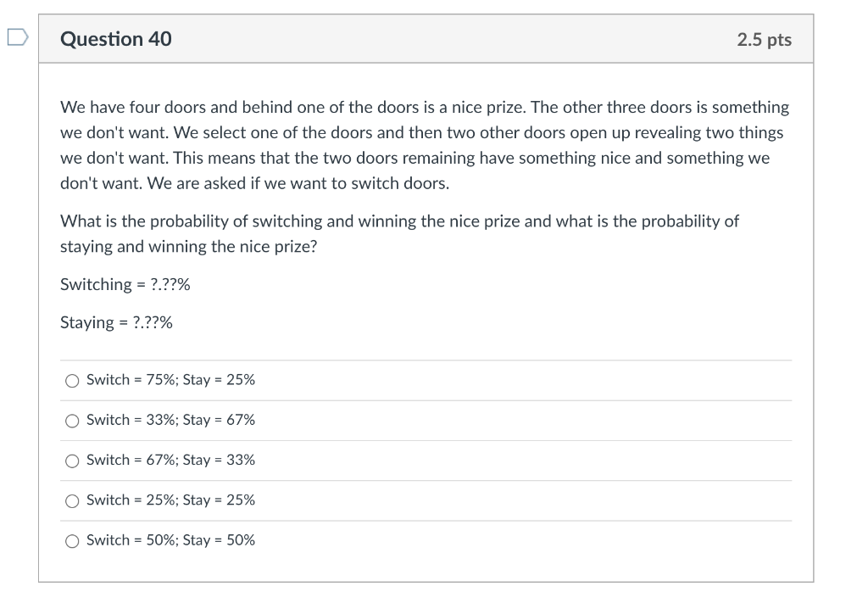Mark the Switch 25%, Stay 25% radio button
Viewport: 868px width, 592px height.
[x=73, y=500]
